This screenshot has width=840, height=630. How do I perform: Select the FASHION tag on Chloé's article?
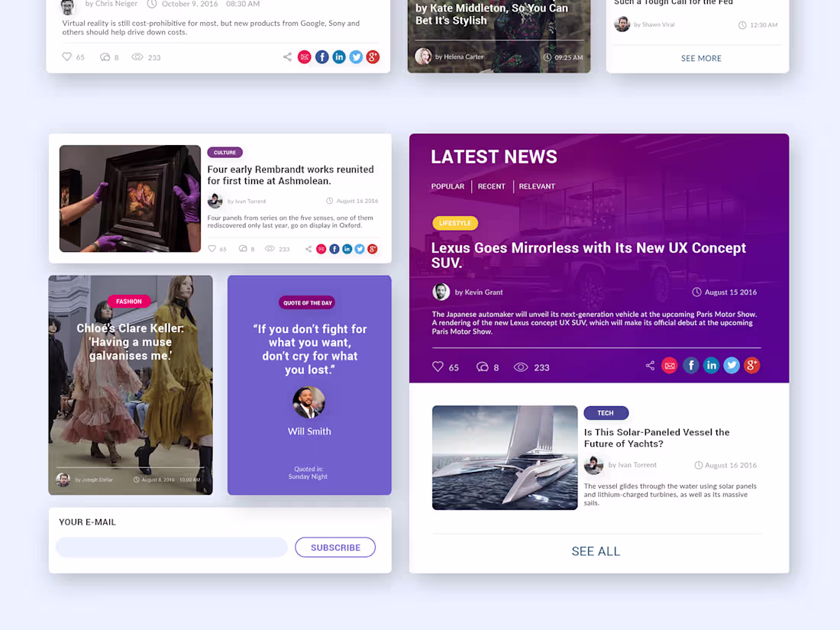pos(129,301)
